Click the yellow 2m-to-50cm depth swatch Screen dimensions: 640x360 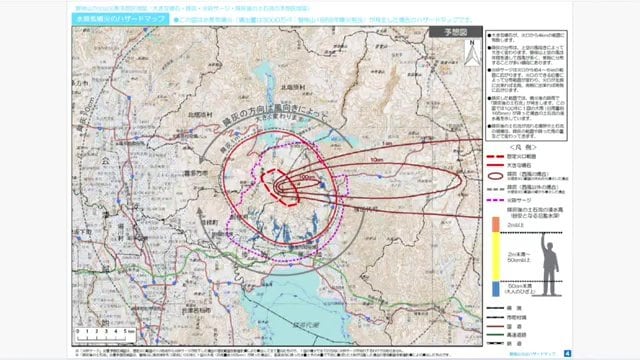(496, 257)
